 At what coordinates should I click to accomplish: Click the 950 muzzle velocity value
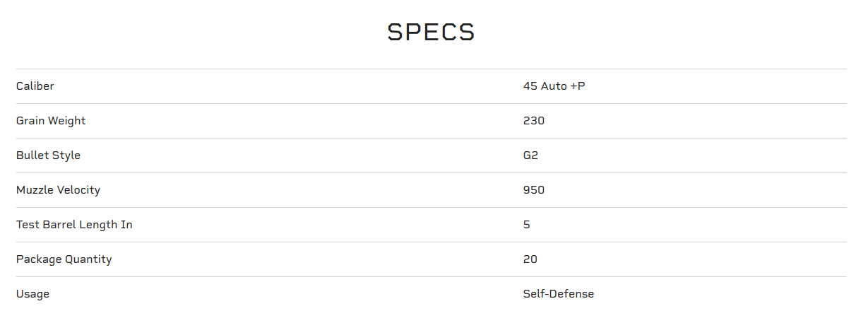coord(534,190)
